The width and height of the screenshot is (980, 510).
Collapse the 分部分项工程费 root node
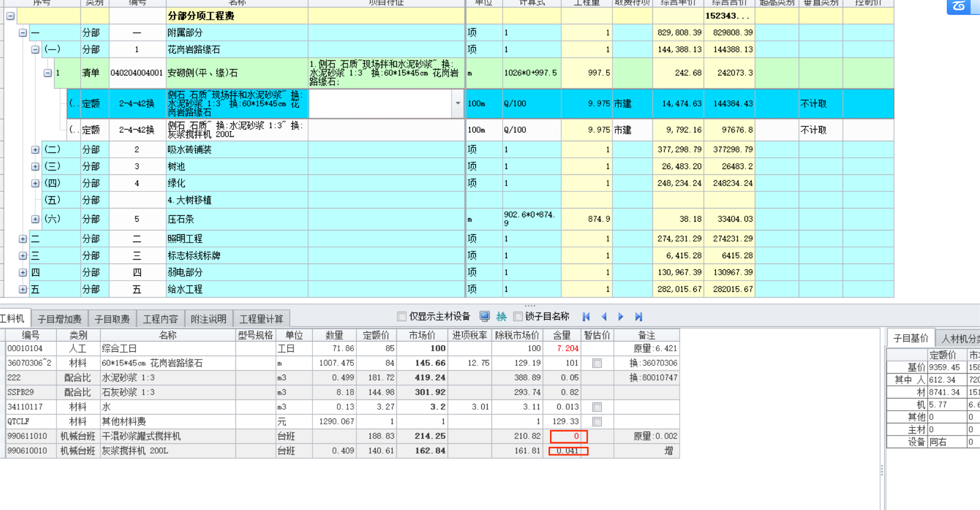pos(10,16)
